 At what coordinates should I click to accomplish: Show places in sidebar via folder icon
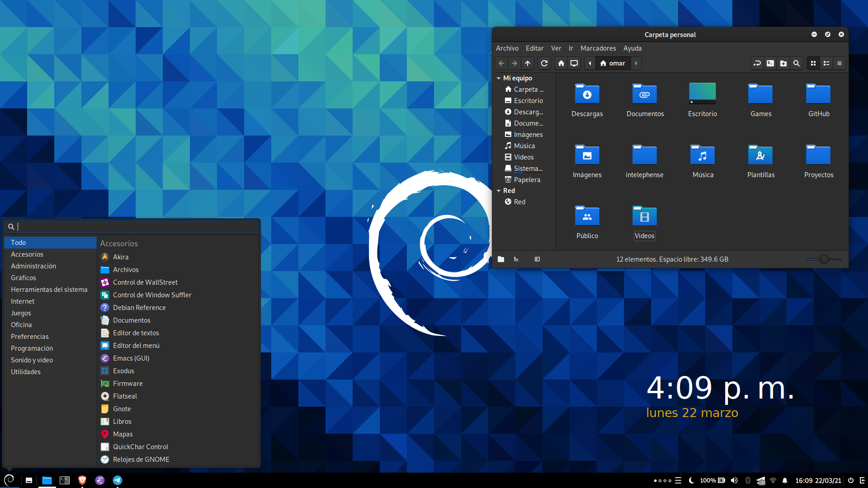501,259
